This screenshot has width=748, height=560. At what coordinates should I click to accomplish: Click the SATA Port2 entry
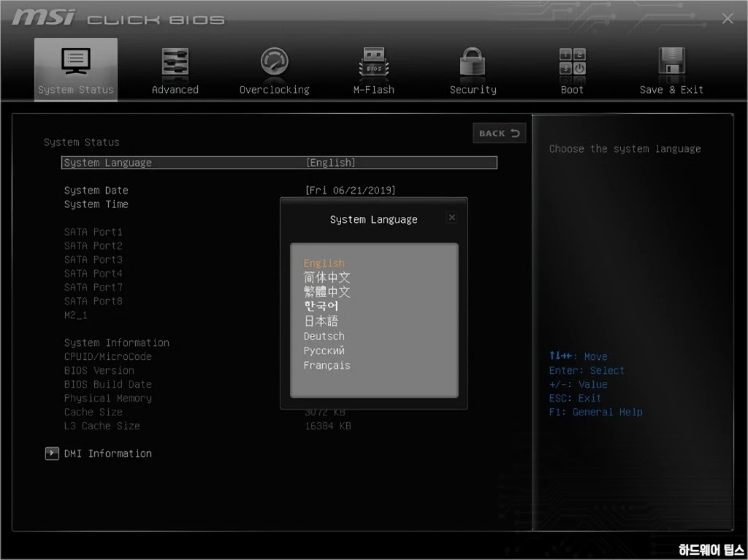pyautogui.click(x=93, y=245)
